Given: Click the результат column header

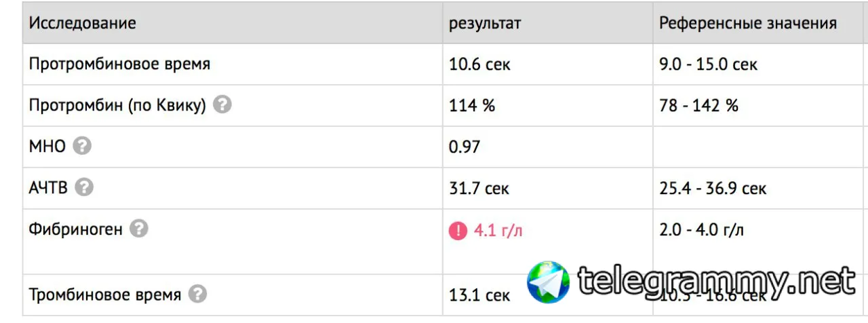Looking at the screenshot, I should pos(485,24).
